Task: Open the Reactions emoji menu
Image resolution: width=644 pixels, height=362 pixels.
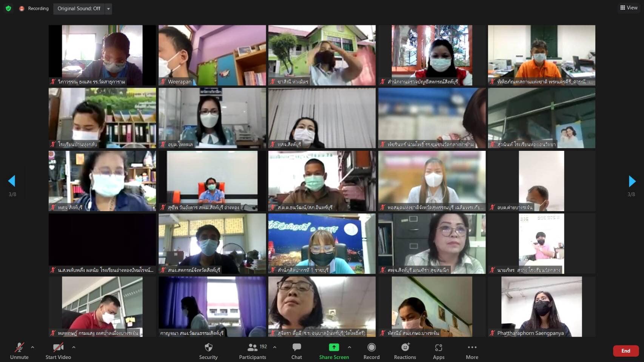Action: 405,351
